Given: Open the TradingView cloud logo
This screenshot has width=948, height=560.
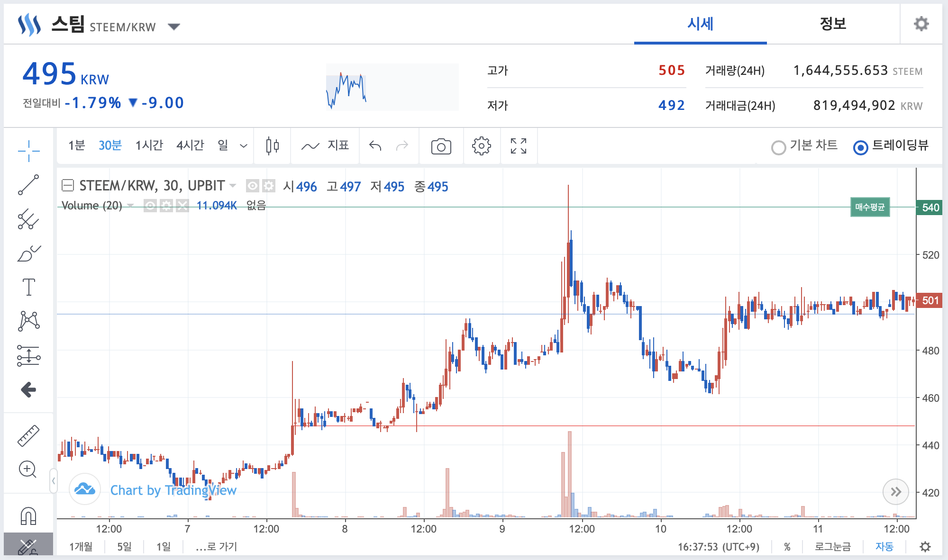Looking at the screenshot, I should 85,489.
